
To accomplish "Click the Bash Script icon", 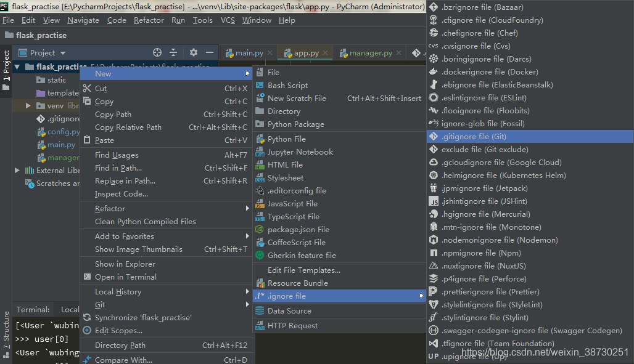I will [260, 85].
